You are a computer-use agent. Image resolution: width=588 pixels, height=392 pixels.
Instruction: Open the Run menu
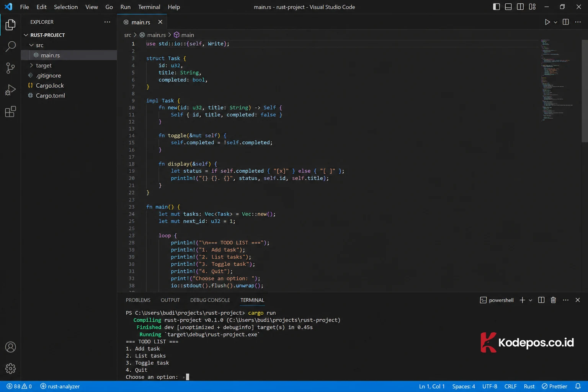pyautogui.click(x=126, y=7)
